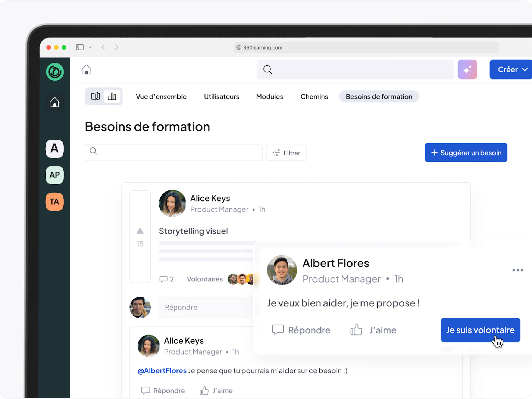Switch to the book learning view

pyautogui.click(x=95, y=96)
